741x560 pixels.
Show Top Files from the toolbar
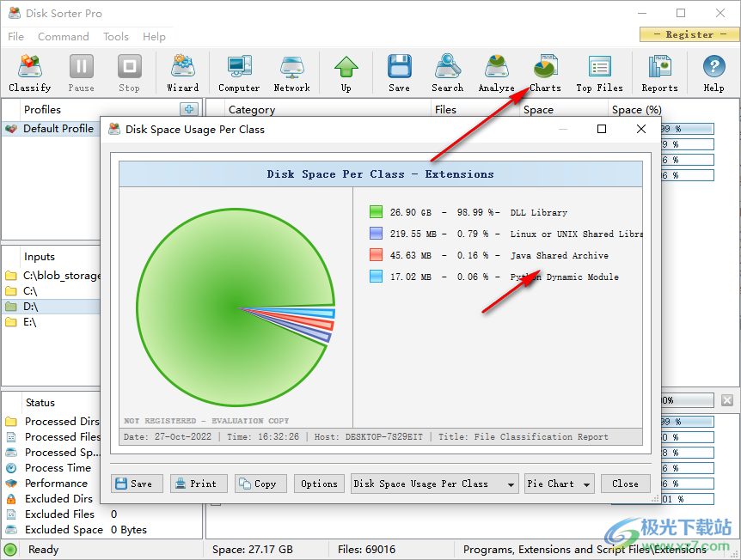pos(599,73)
